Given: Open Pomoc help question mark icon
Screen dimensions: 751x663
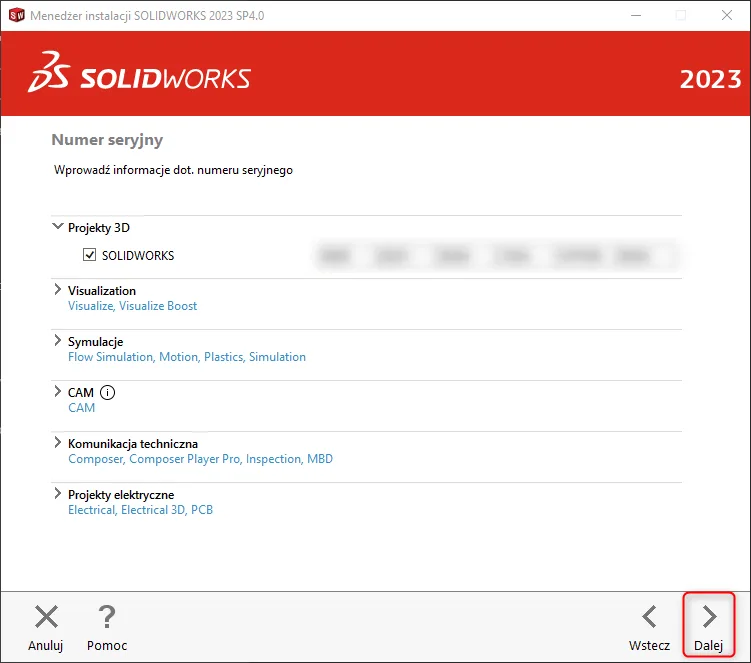Looking at the screenshot, I should click(107, 617).
